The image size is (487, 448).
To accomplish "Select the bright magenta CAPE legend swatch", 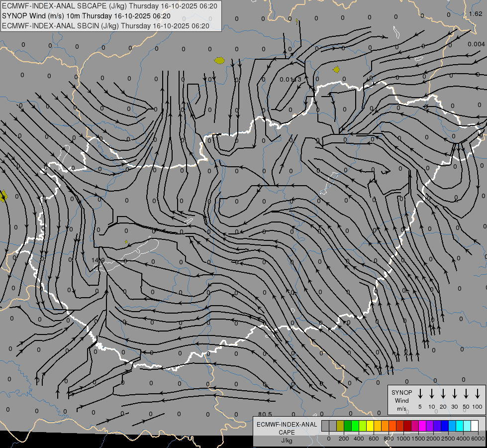I will point(422,426).
